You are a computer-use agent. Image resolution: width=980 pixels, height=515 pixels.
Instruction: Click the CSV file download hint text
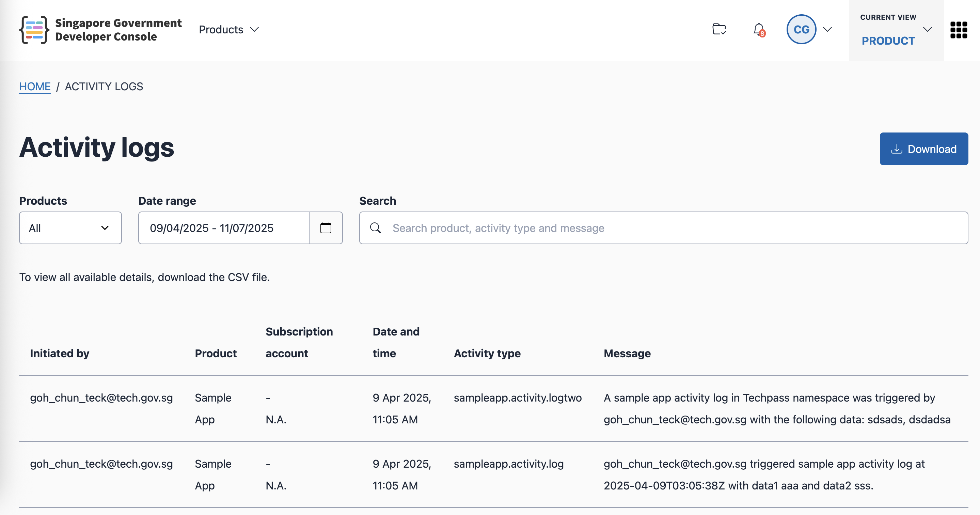[145, 277]
